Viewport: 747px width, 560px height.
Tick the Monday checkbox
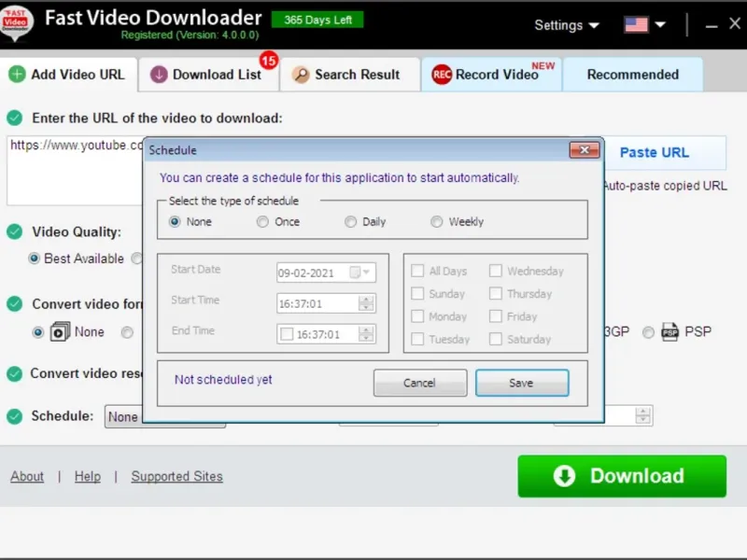417,316
